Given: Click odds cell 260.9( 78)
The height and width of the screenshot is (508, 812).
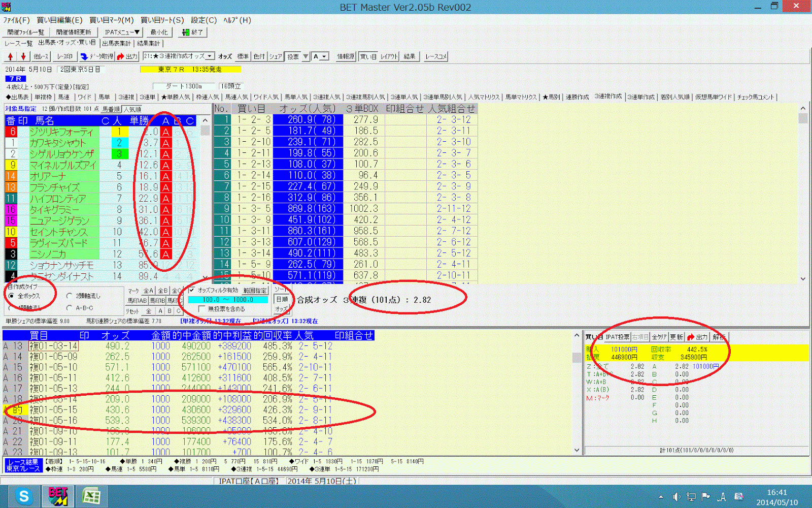Looking at the screenshot, I should point(308,119).
